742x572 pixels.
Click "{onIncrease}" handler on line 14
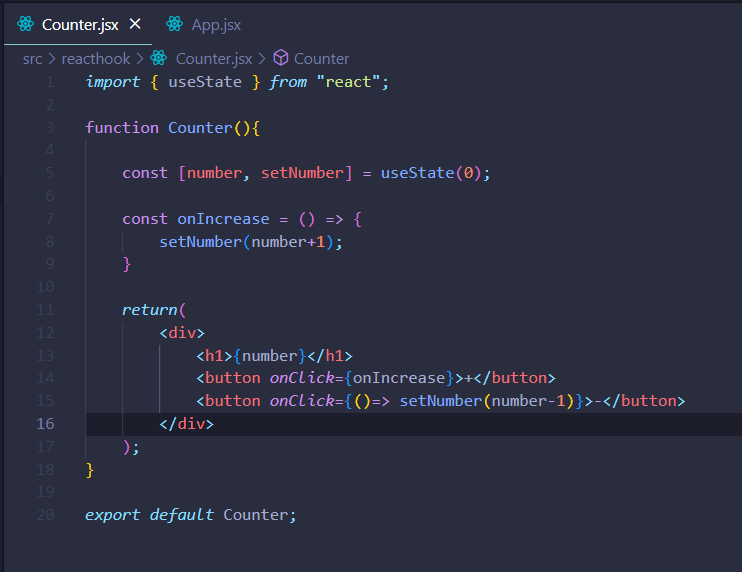click(x=399, y=378)
